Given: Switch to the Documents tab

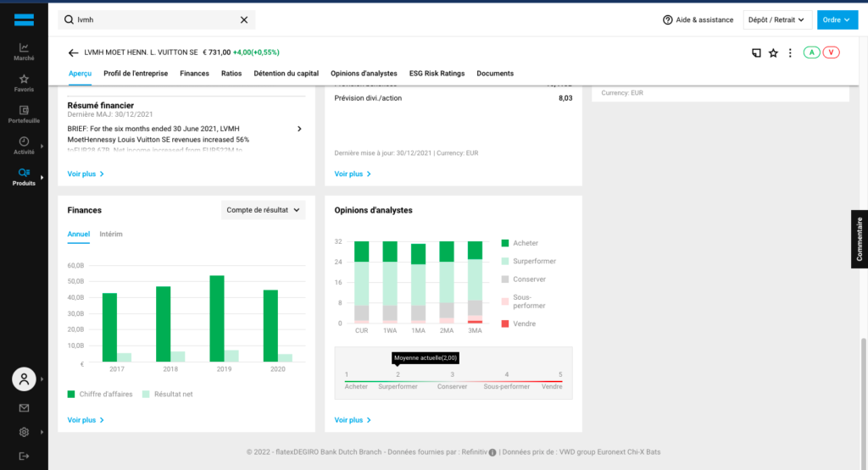Looking at the screenshot, I should tap(495, 74).
